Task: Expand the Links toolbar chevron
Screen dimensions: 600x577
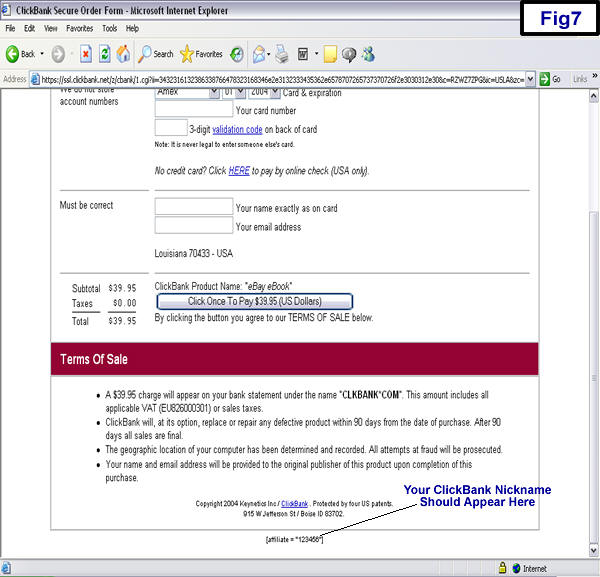Action: point(595,76)
